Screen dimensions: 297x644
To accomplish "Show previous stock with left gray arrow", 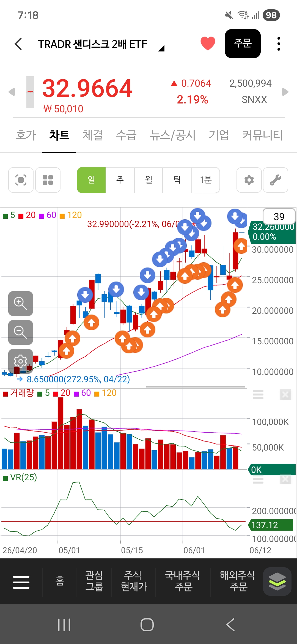I will point(12,92).
